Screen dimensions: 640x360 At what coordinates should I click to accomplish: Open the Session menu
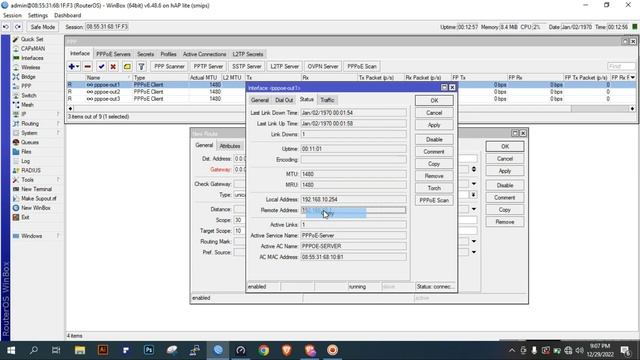pyautogui.click(x=12, y=16)
